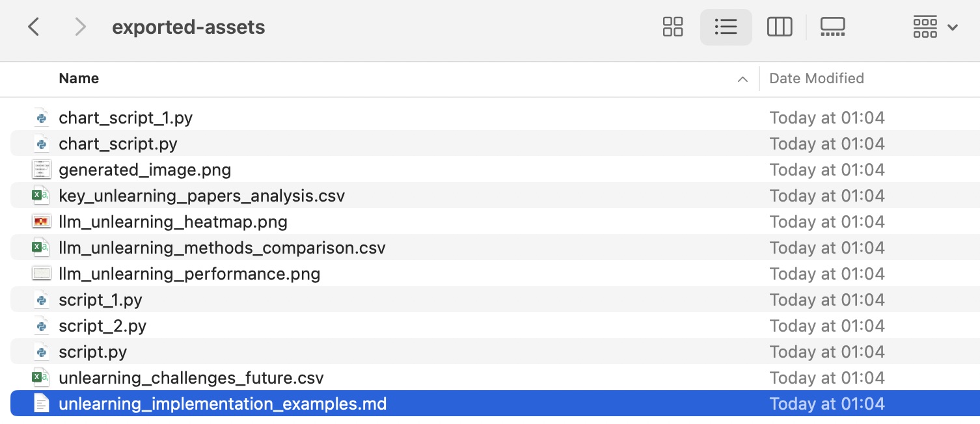Go back to previous folder
Image resolution: width=980 pixels, height=424 pixels.
34,27
